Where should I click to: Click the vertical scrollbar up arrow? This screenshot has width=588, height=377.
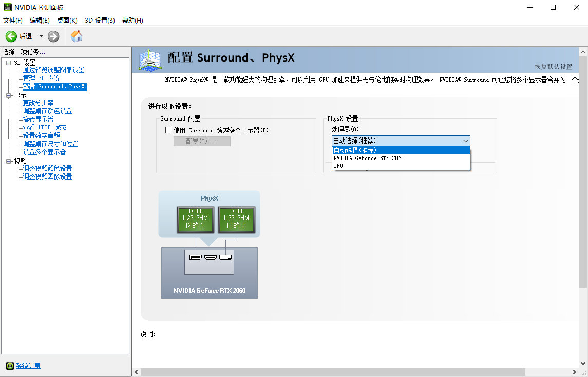583,52
